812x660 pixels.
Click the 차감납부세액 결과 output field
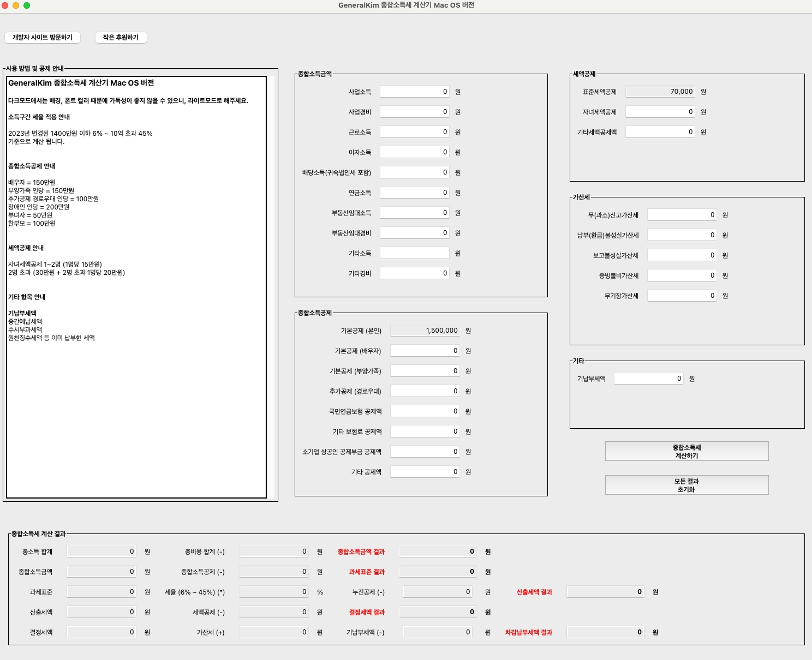coord(606,632)
